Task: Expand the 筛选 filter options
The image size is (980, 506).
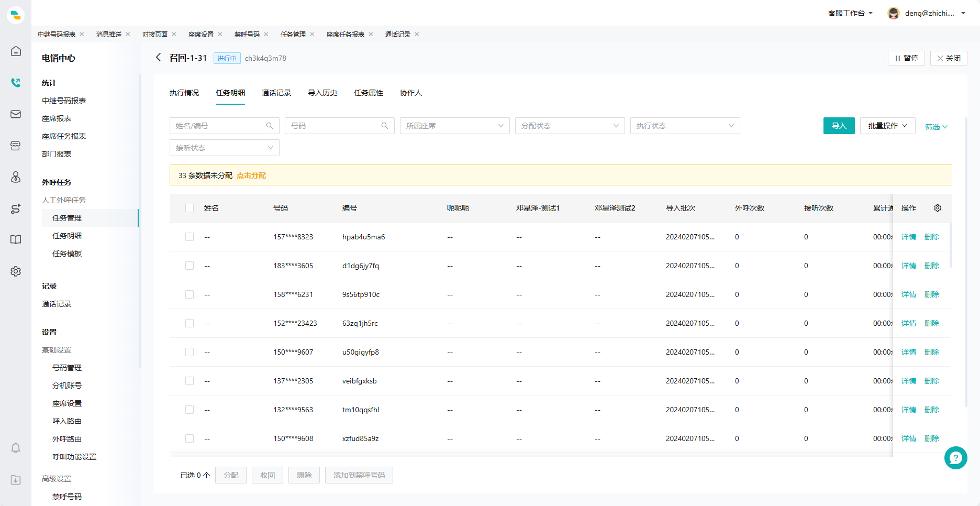Action: coord(936,126)
